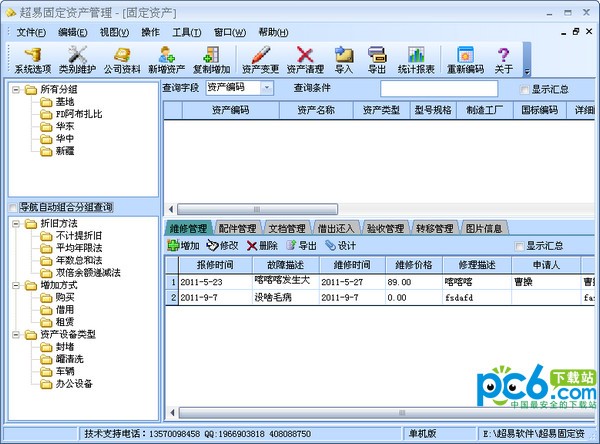Image resolution: width=600 pixels, height=444 pixels.
Task: Open 统计报表 statistics report
Action: coord(416,60)
